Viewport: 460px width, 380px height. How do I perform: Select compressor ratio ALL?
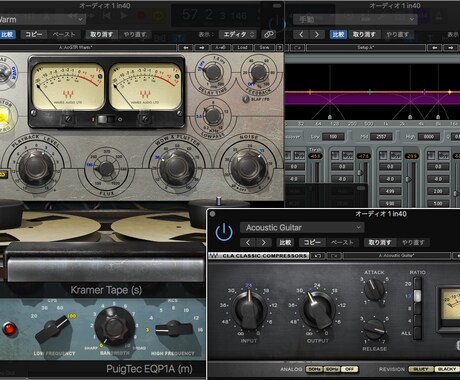pos(417,333)
